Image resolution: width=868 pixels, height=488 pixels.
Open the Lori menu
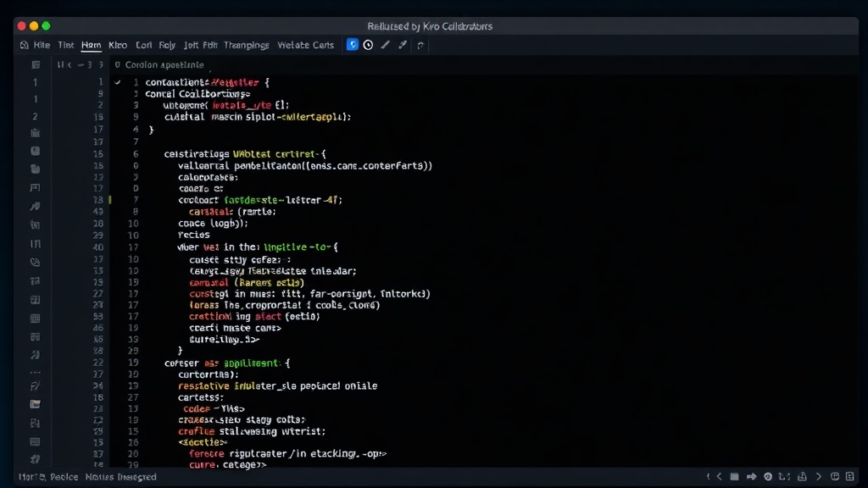144,46
